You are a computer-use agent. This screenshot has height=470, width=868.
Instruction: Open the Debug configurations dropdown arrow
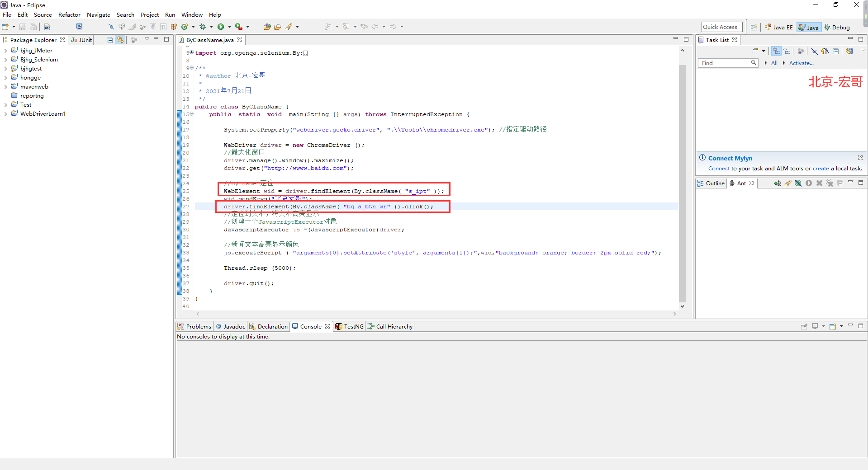pyautogui.click(x=211, y=27)
